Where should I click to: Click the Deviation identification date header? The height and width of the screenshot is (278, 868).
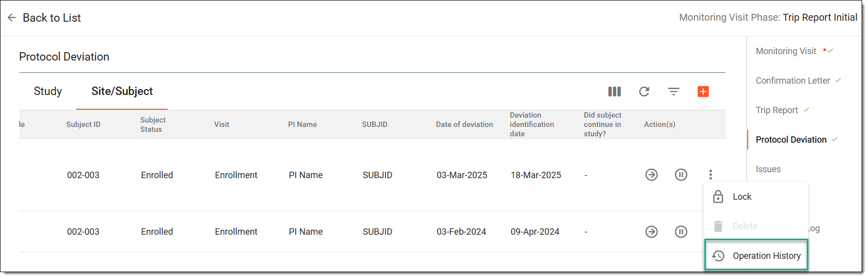532,124
